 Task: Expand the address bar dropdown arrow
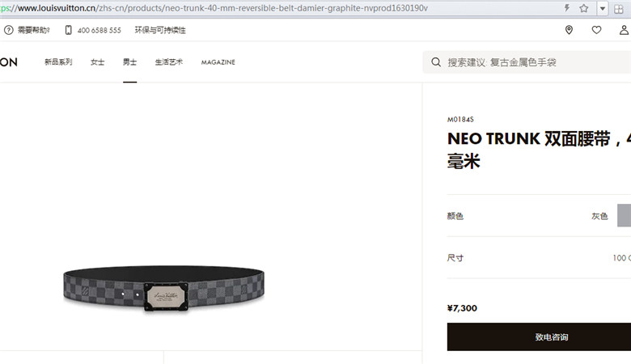tap(603, 8)
